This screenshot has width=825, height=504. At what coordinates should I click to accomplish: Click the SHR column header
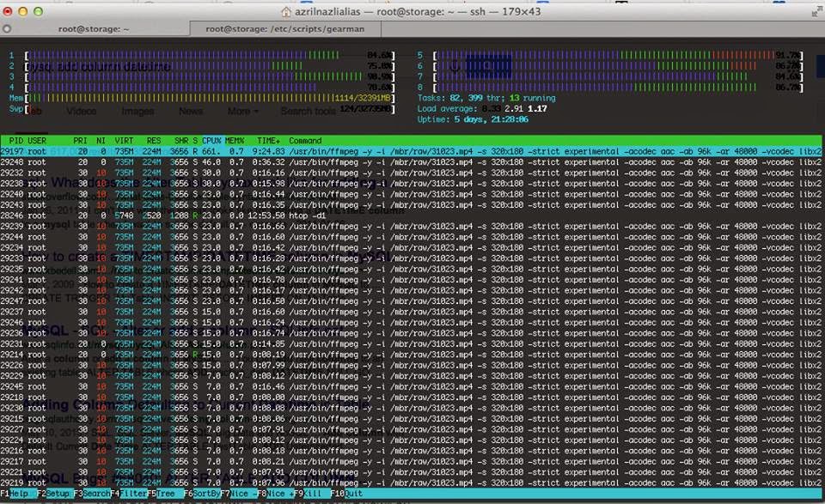point(181,141)
